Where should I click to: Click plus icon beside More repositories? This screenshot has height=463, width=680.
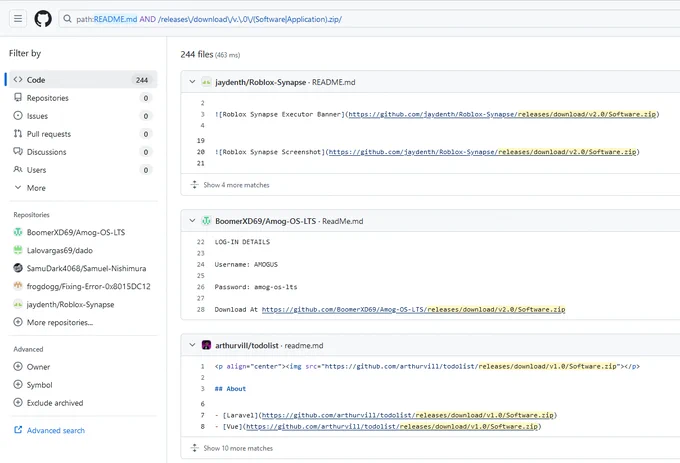click(x=18, y=322)
